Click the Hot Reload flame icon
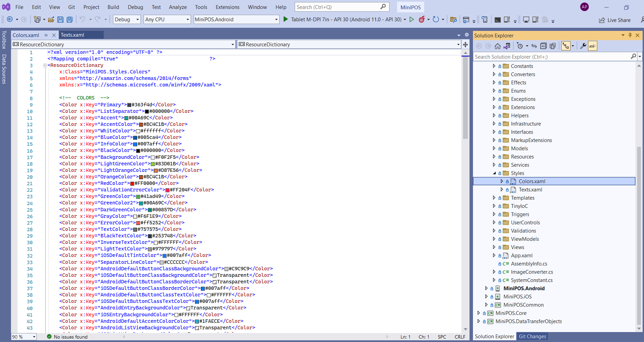 [x=421, y=20]
